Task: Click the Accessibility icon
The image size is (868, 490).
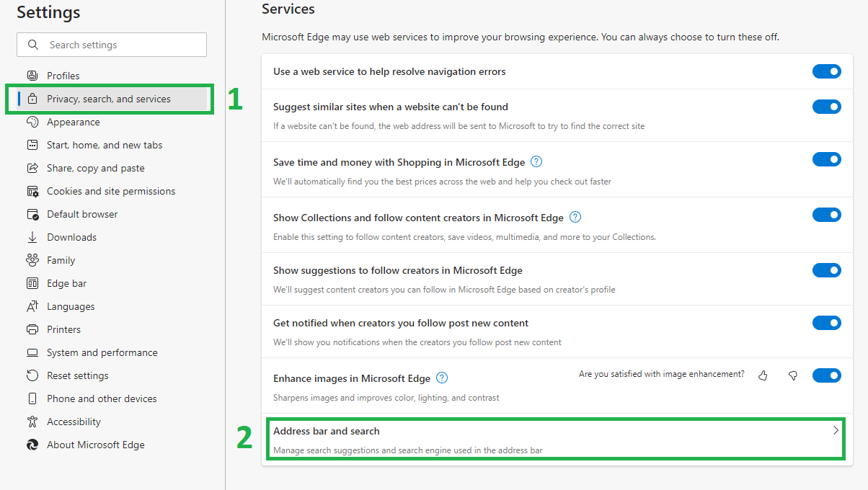Action: point(32,422)
